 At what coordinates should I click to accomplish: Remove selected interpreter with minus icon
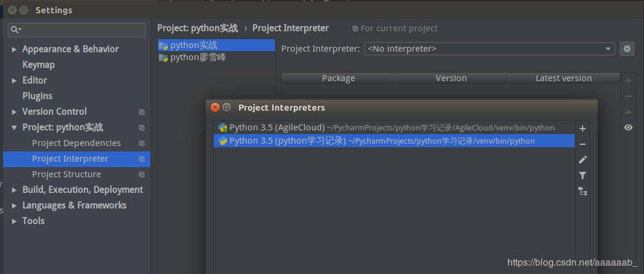pyautogui.click(x=582, y=144)
